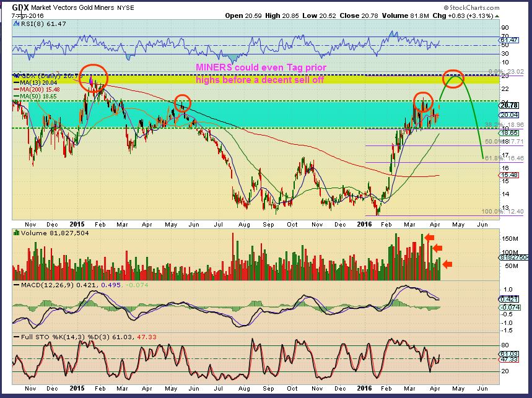Click the Chg +0.63 (+3.13%) value
Image resolution: width=532 pixels, height=398 pixels.
pyautogui.click(x=463, y=15)
